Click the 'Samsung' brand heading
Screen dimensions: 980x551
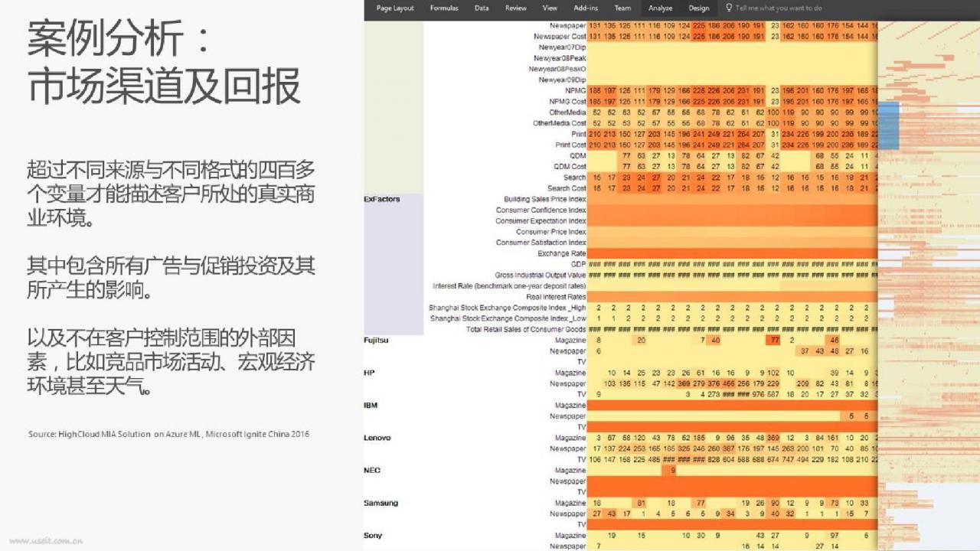pyautogui.click(x=381, y=503)
